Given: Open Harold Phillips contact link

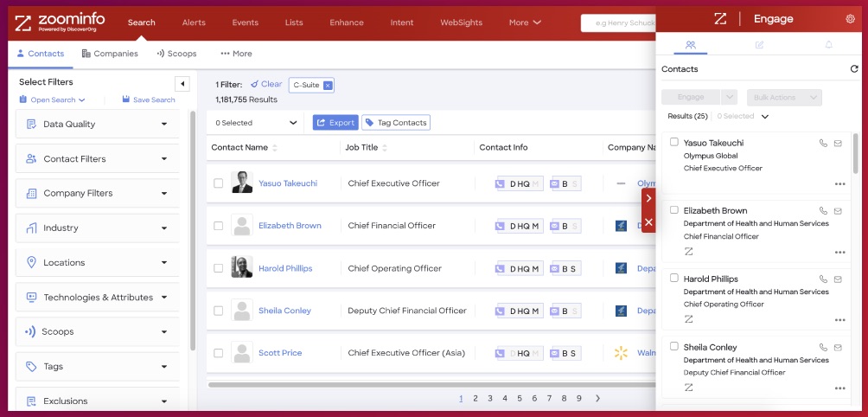Looking at the screenshot, I should pyautogui.click(x=285, y=268).
